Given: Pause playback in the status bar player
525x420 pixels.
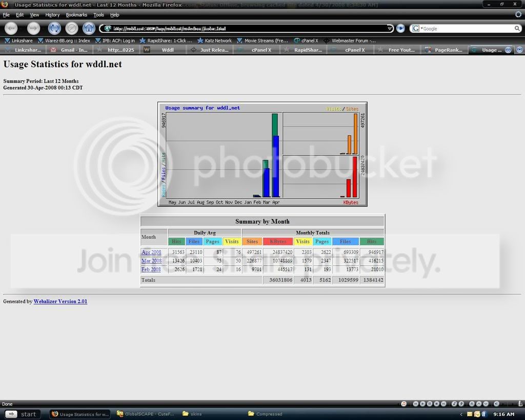Looking at the screenshot, I should (x=430, y=404).
